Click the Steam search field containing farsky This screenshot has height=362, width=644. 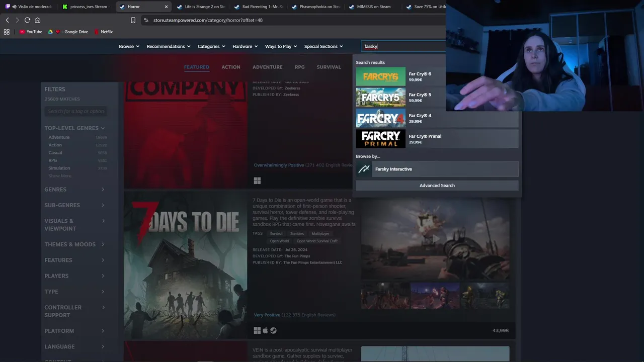tap(404, 46)
